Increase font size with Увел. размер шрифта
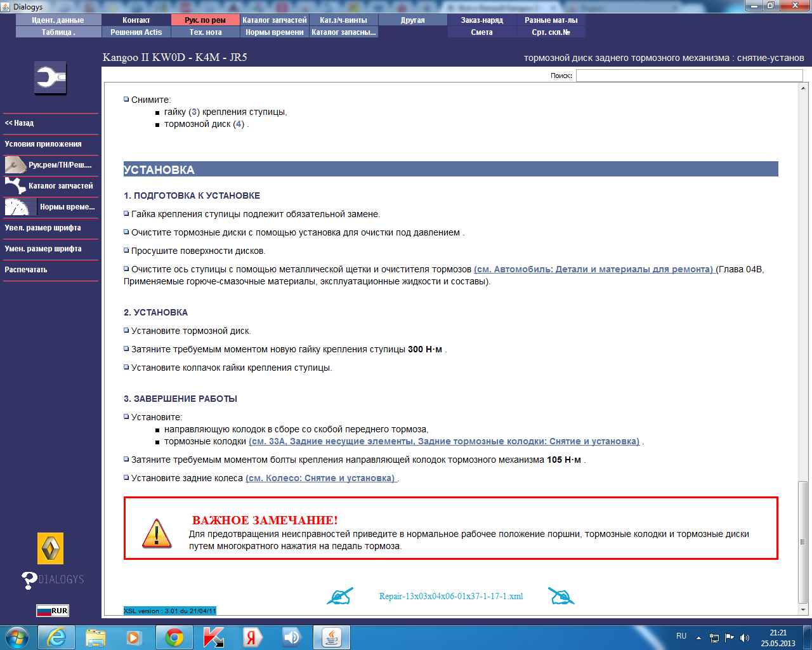 click(51, 228)
